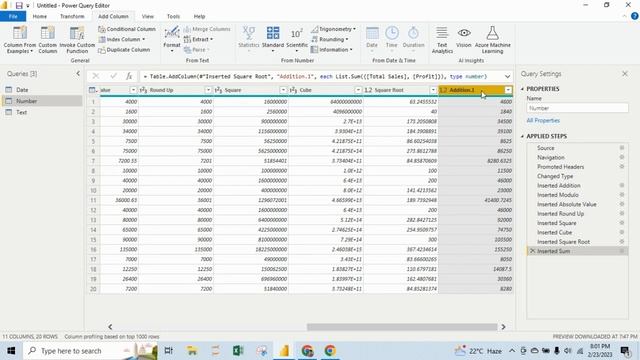This screenshot has width=640, height=360.
Task: Open the Custom Column tool
Action: pos(47,40)
